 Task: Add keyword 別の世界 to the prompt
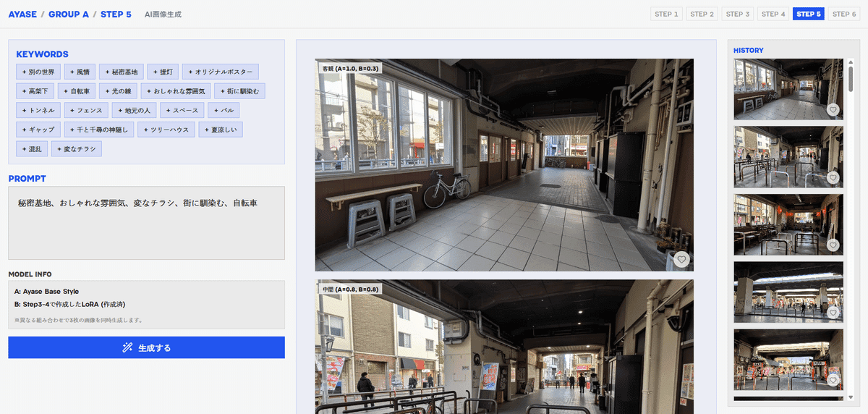pyautogui.click(x=38, y=72)
